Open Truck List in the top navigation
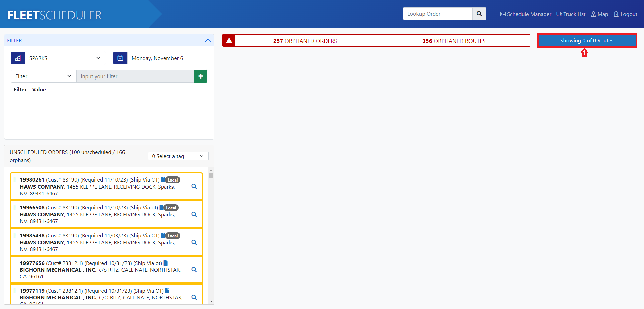The image size is (644, 309). (571, 14)
